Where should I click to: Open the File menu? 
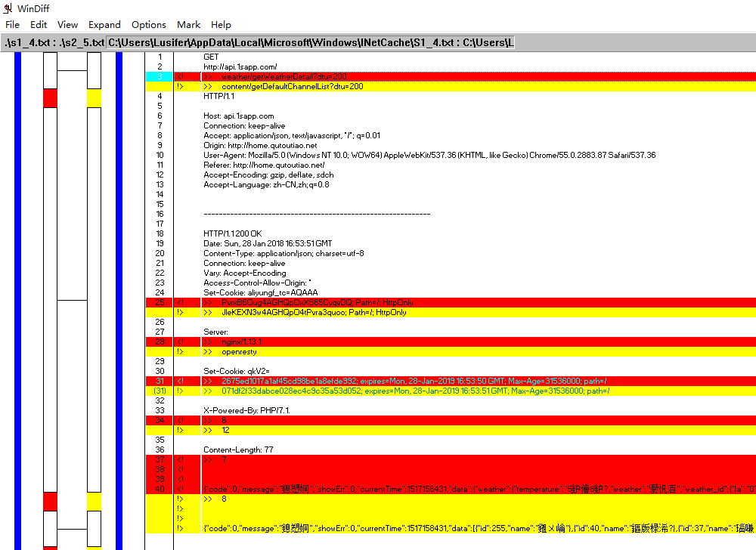coord(12,25)
